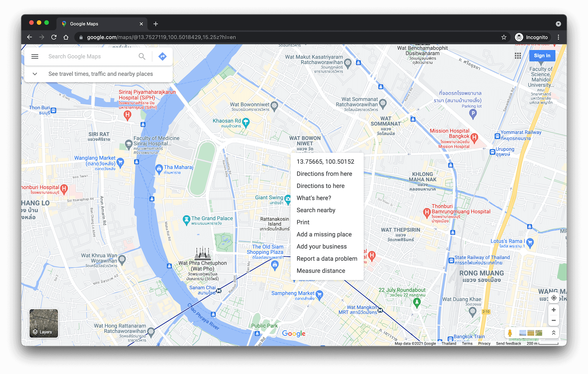Reload the page in Chrome
The image size is (588, 374).
coord(54,37)
